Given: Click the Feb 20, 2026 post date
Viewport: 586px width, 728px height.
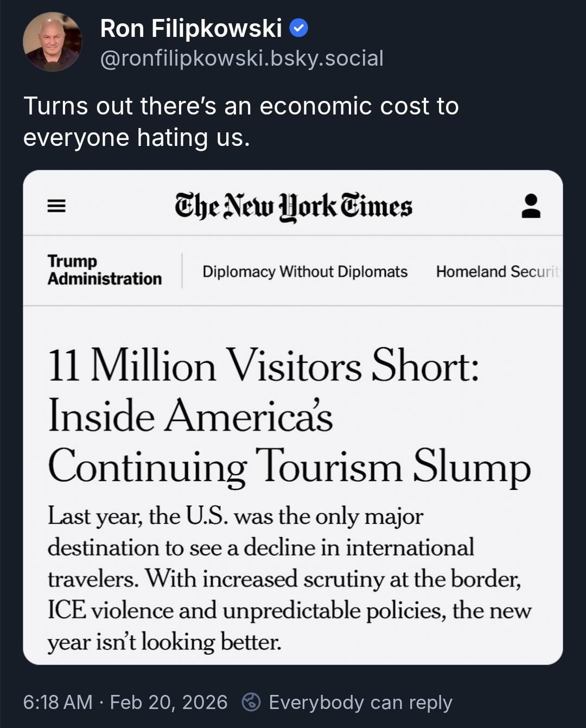Looking at the screenshot, I should [169, 702].
